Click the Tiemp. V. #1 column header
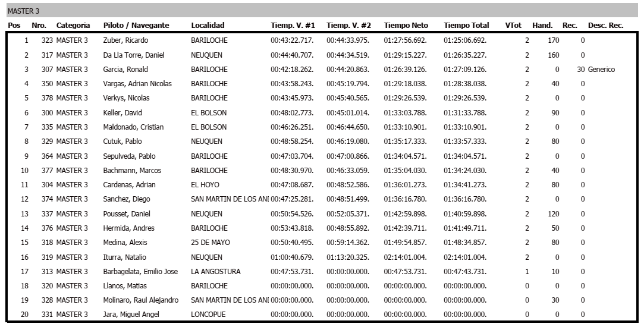 coord(293,26)
